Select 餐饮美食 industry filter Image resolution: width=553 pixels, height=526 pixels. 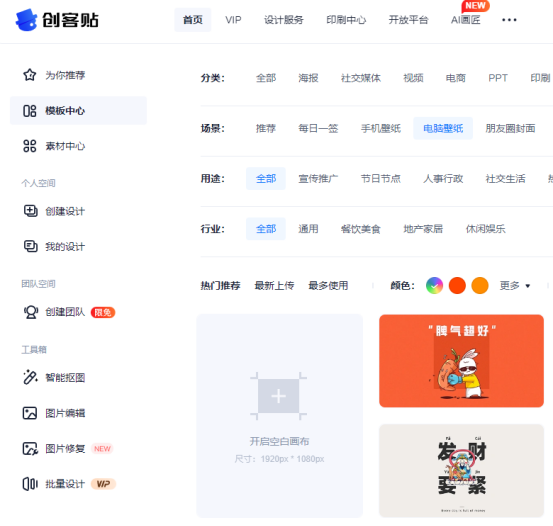point(360,229)
